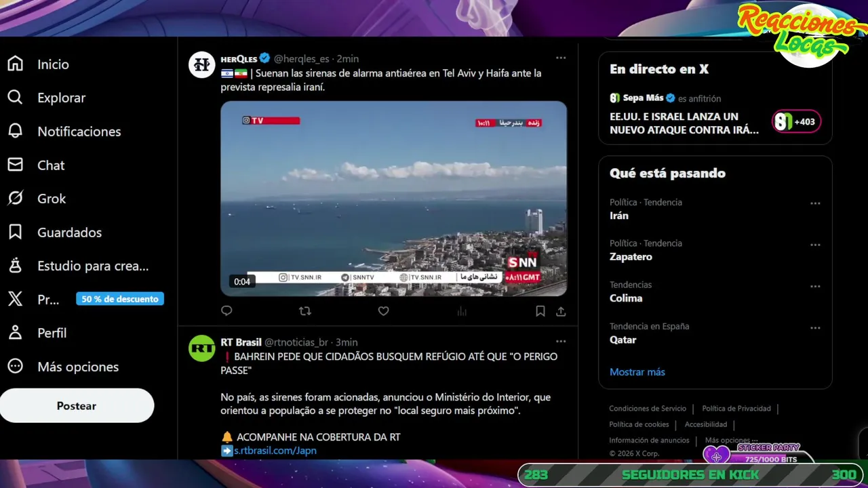Click Sepa Más verified badge

[670, 98]
